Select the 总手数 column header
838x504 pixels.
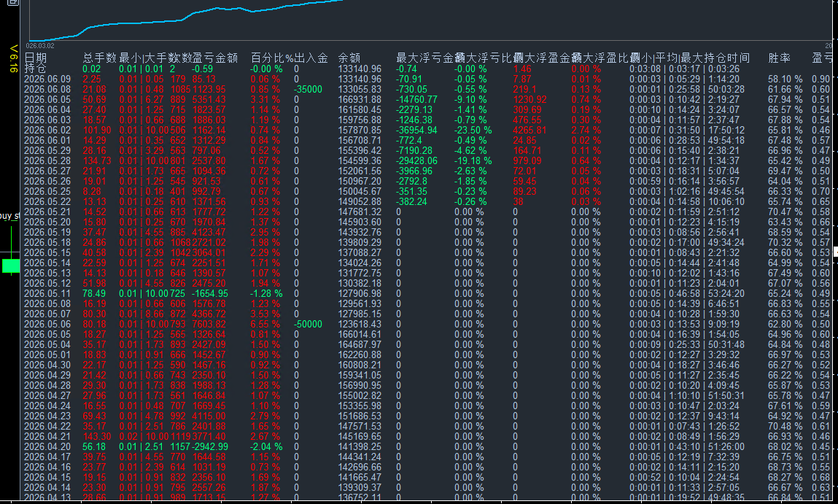(99, 58)
